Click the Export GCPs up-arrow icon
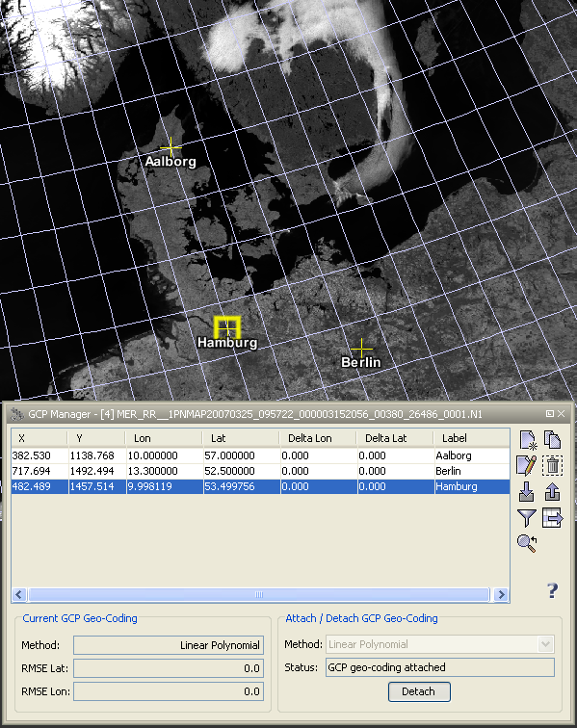The width and height of the screenshot is (577, 728). pyautogui.click(x=552, y=492)
